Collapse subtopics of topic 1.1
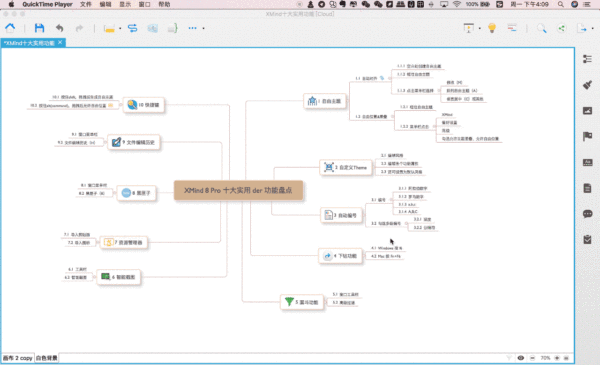The height and width of the screenshot is (365, 600). pos(390,78)
